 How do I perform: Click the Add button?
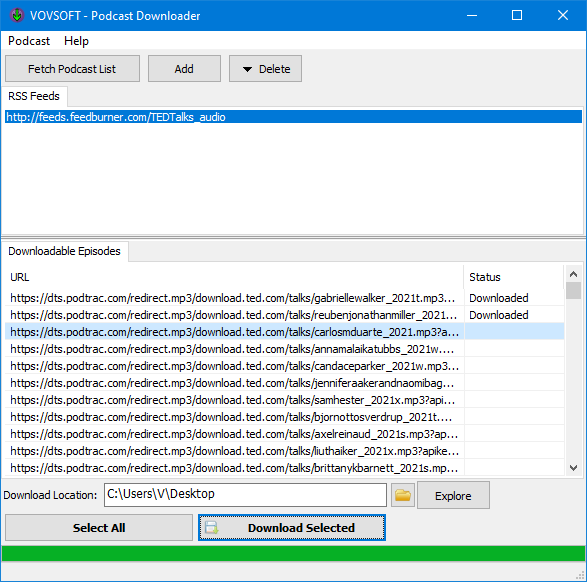click(x=184, y=69)
